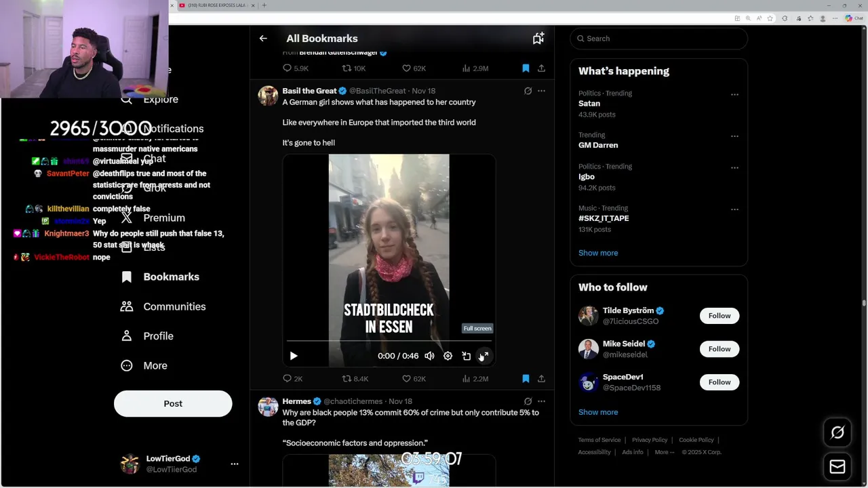Mute the video with the speaker icon
868x488 pixels.
click(429, 356)
